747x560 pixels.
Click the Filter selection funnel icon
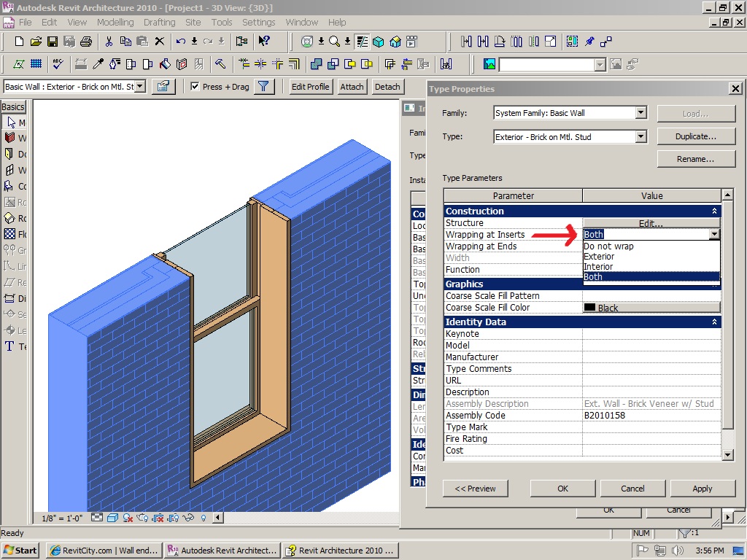click(264, 87)
